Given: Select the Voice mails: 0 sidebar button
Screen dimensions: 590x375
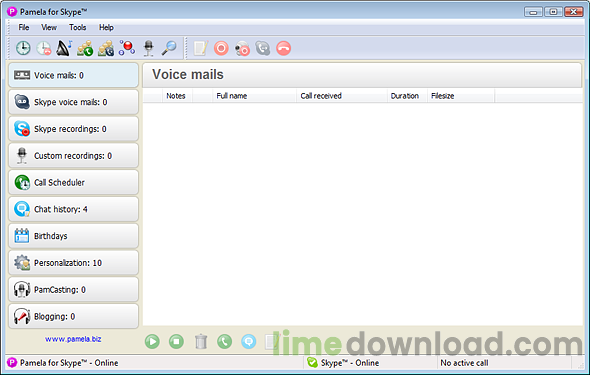Looking at the screenshot, I should pyautogui.click(x=73, y=75).
